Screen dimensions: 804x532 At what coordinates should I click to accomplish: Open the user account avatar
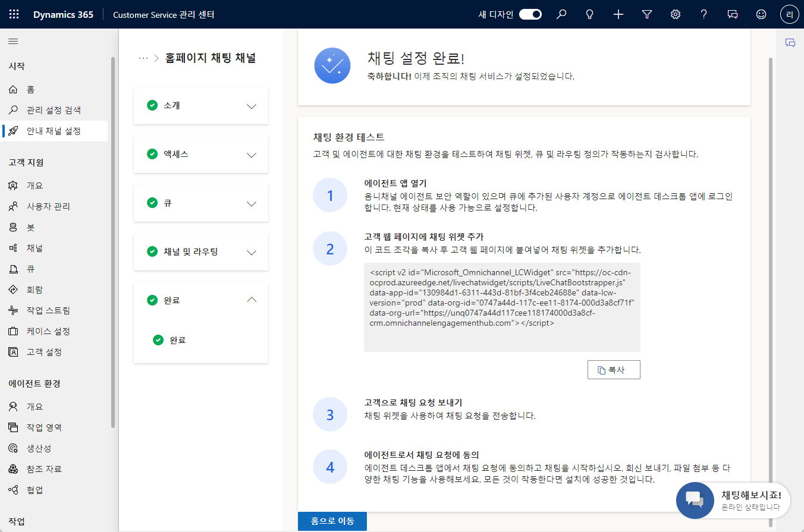tap(789, 14)
